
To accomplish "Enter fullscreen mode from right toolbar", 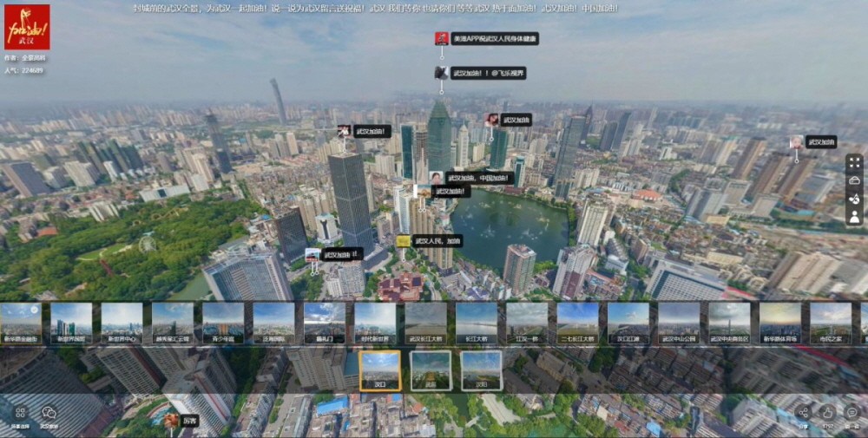I will point(854,162).
